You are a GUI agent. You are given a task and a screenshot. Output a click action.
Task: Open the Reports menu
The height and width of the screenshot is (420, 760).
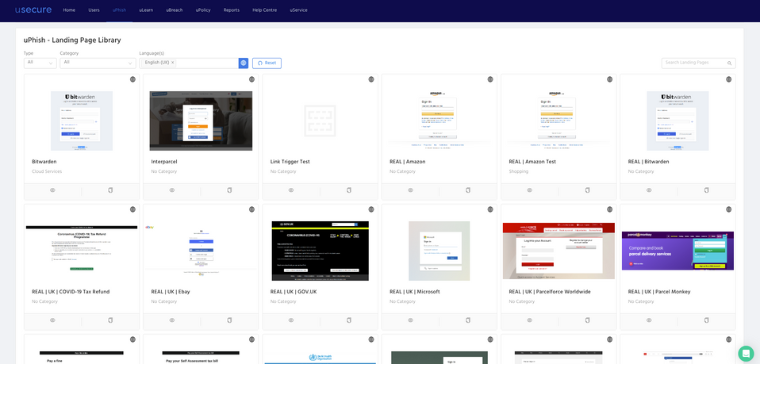click(232, 10)
